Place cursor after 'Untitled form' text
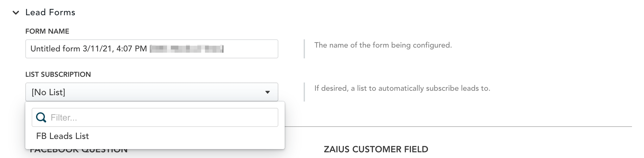This screenshot has width=644, height=158. pos(81,49)
